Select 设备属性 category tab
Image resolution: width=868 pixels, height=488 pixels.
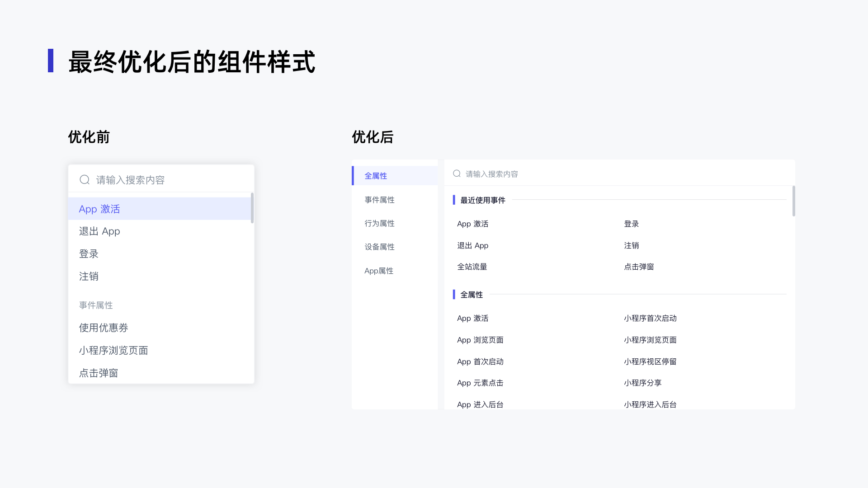click(380, 247)
